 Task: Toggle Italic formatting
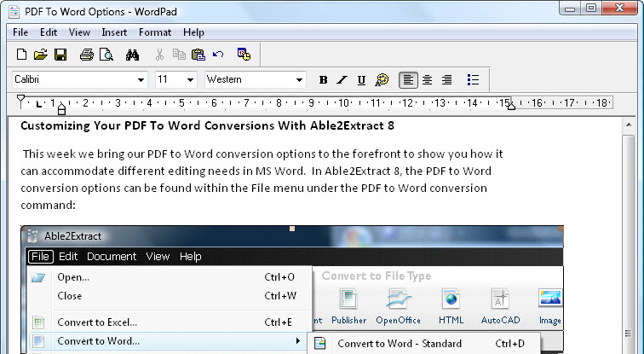pos(342,80)
